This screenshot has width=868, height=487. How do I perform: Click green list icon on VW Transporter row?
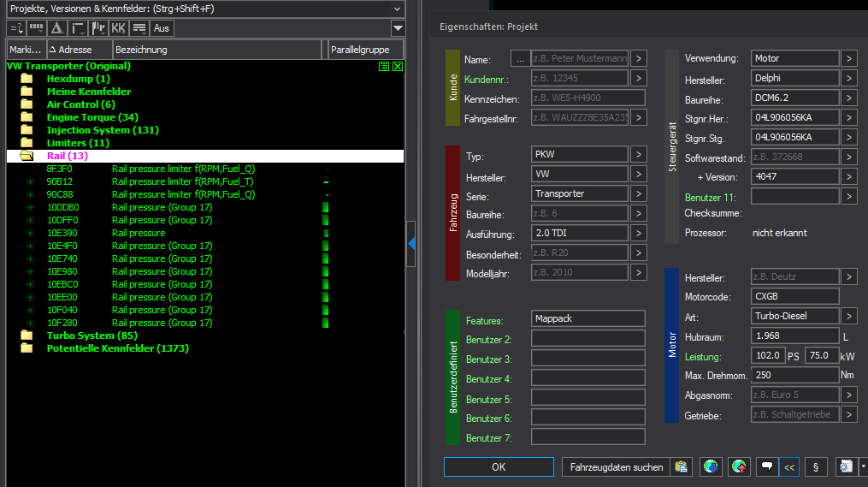385,66
